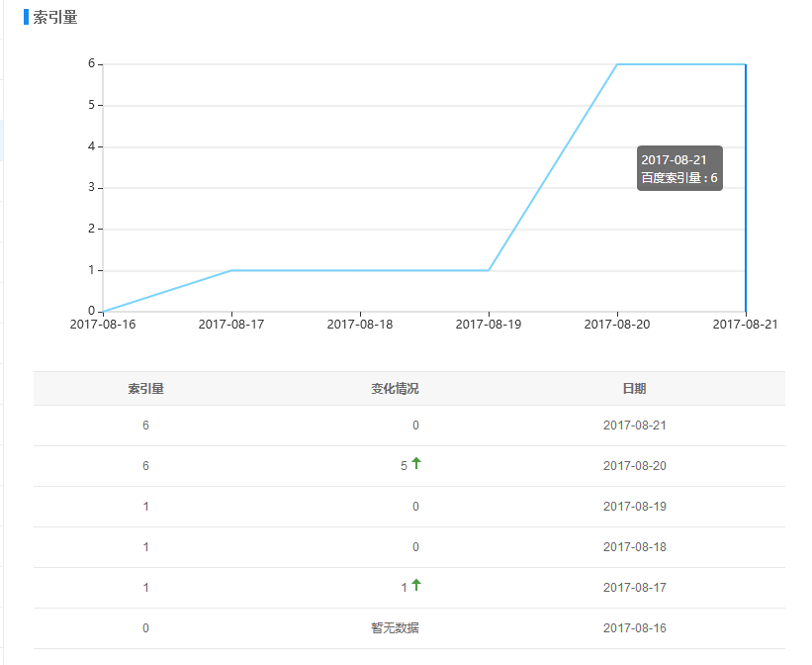
Task: Click the y-axis label 3
Action: (x=92, y=187)
